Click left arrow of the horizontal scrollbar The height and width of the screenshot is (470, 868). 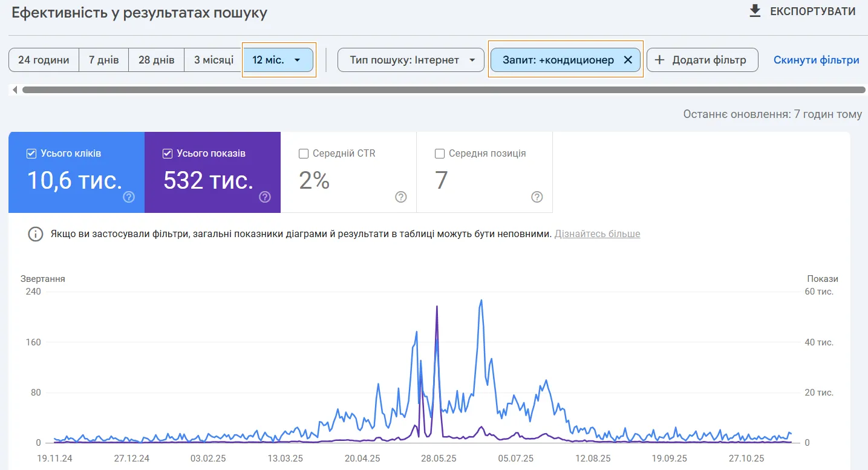point(15,90)
